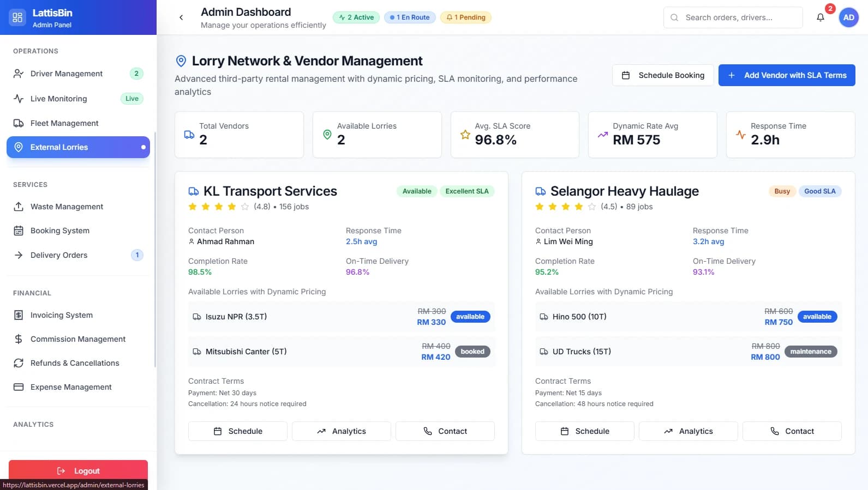Click Add Vendor with SLA Terms
Viewport: 868px width, 490px height.
point(786,75)
